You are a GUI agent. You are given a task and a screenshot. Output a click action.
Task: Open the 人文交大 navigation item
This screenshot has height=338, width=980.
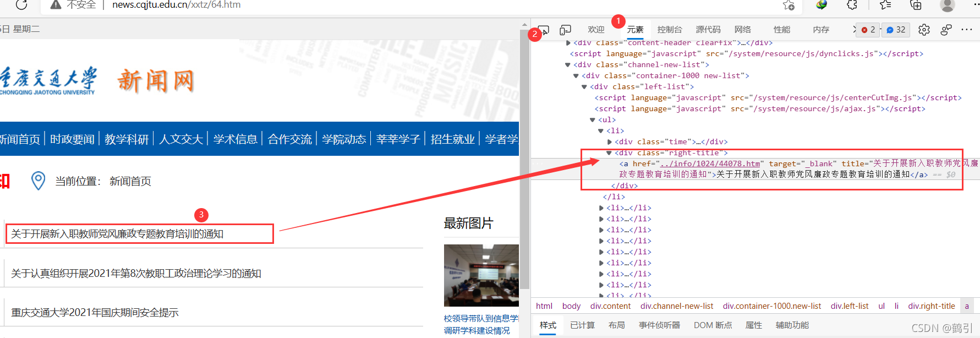point(181,139)
